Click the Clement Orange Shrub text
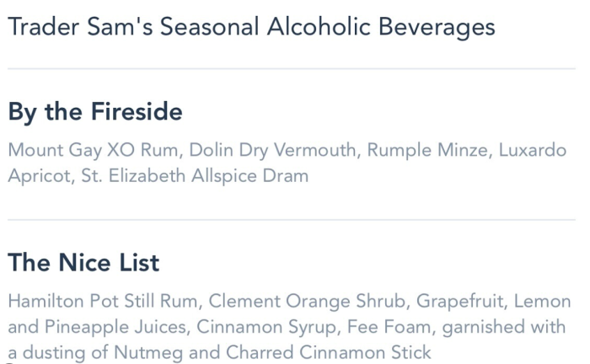The image size is (590, 364). [307, 301]
